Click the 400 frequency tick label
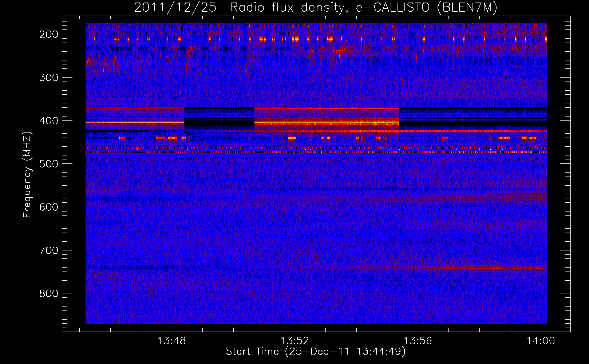The height and width of the screenshot is (364, 589). pos(48,121)
